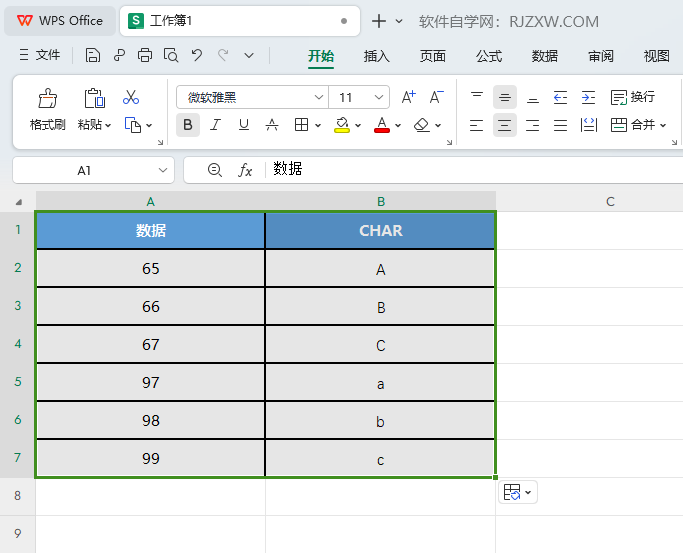Click the eraser clear icon
Screen dimensions: 683x553
(x=421, y=125)
